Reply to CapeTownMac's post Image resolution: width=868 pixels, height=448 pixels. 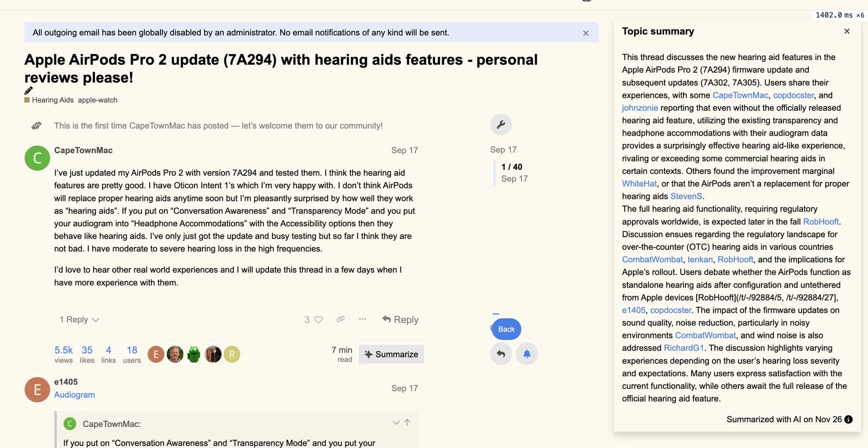tap(400, 320)
